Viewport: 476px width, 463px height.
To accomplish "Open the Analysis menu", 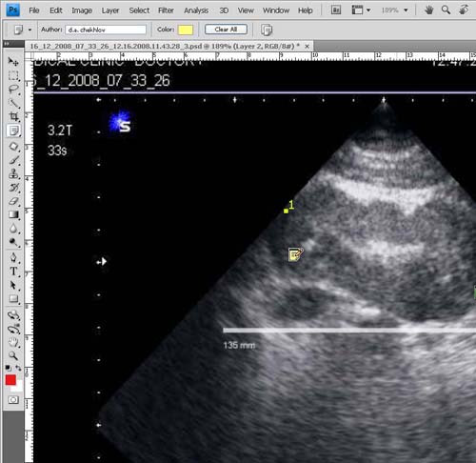I will coord(196,10).
